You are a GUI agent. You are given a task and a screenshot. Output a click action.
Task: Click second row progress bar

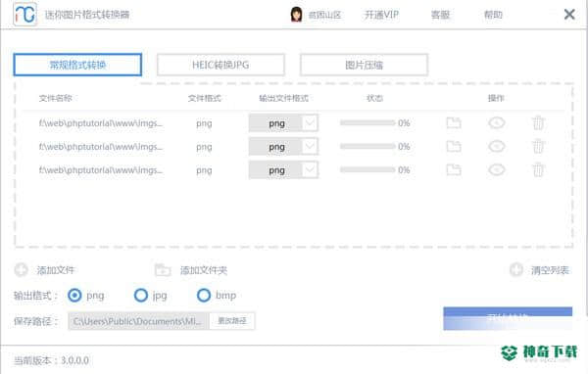point(367,146)
